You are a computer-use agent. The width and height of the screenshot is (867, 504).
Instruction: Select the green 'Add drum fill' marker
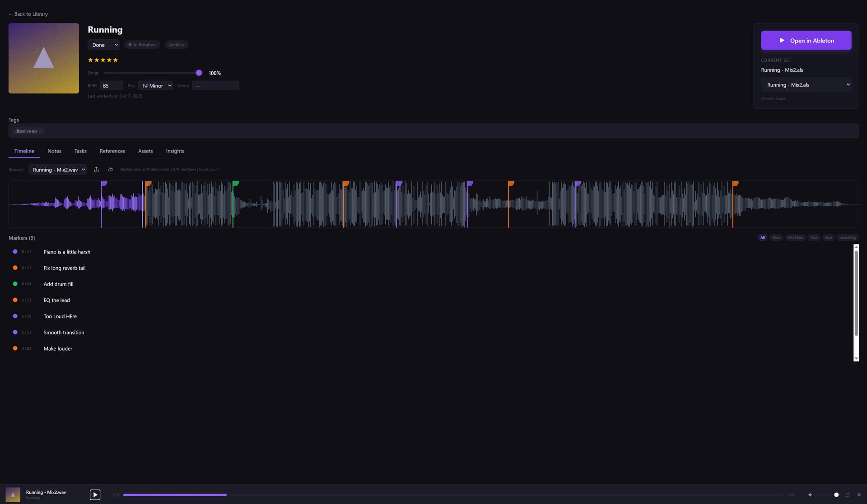[58, 284]
